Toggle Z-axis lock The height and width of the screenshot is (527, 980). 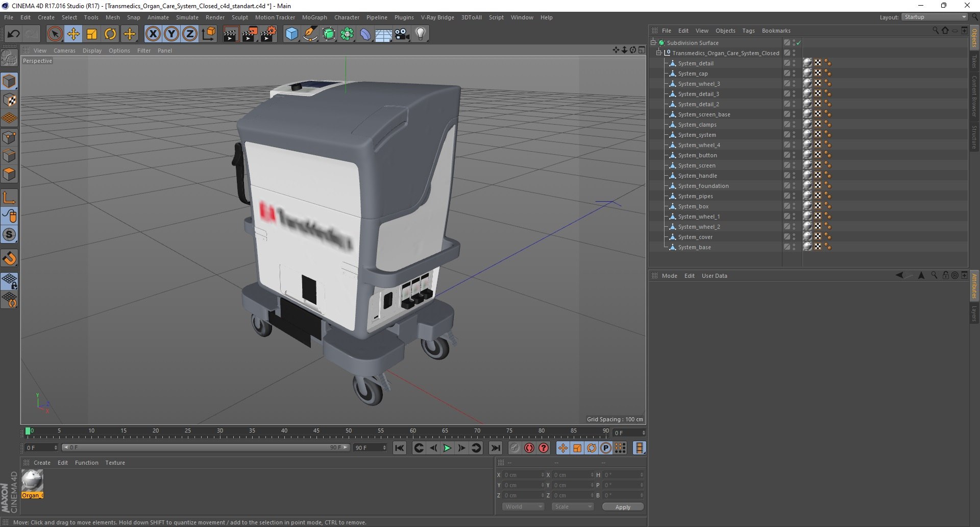click(190, 34)
